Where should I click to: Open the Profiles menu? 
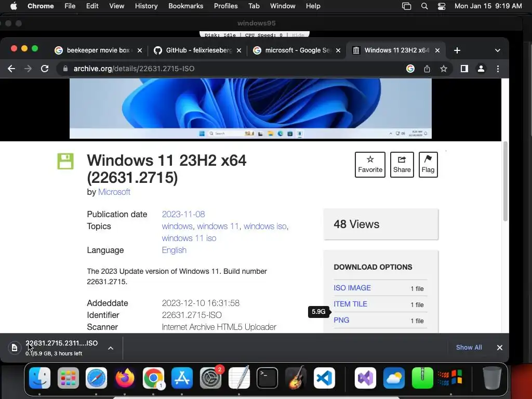(x=225, y=6)
